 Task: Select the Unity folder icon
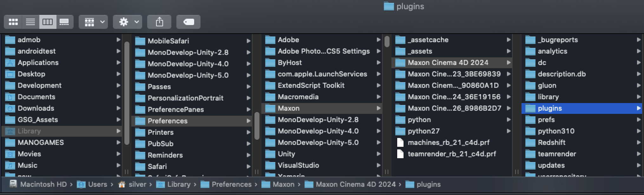click(270, 154)
